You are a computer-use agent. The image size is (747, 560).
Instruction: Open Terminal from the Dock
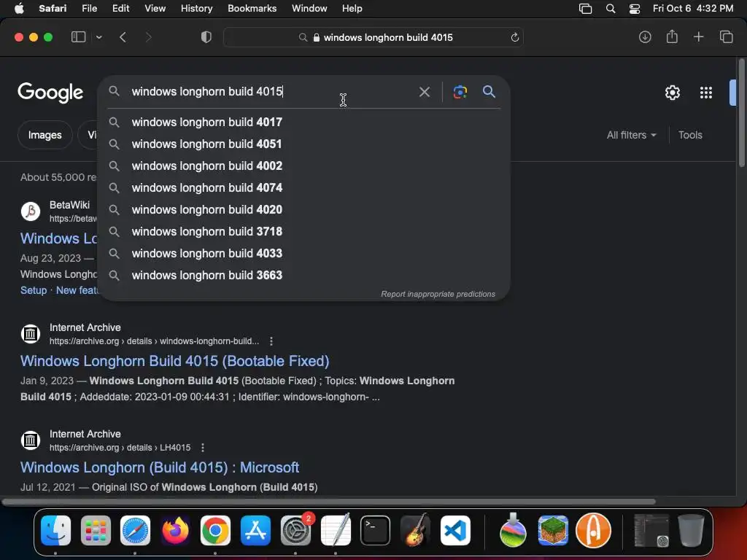pos(376,530)
